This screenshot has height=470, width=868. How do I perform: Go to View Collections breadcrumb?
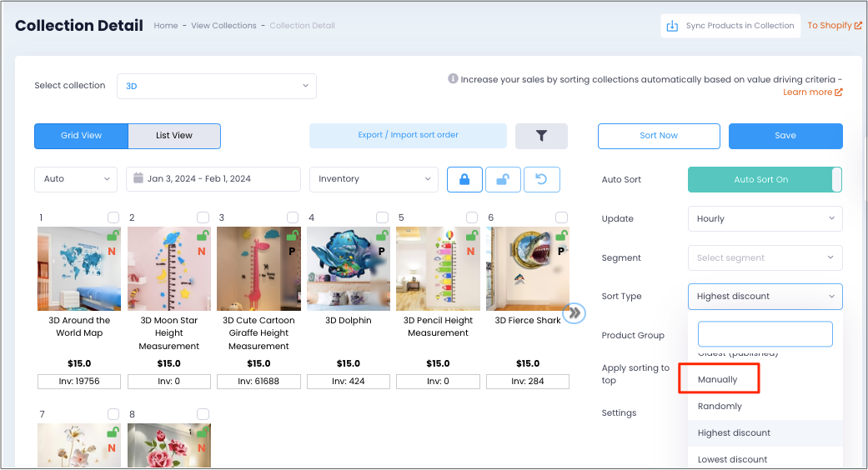[223, 26]
